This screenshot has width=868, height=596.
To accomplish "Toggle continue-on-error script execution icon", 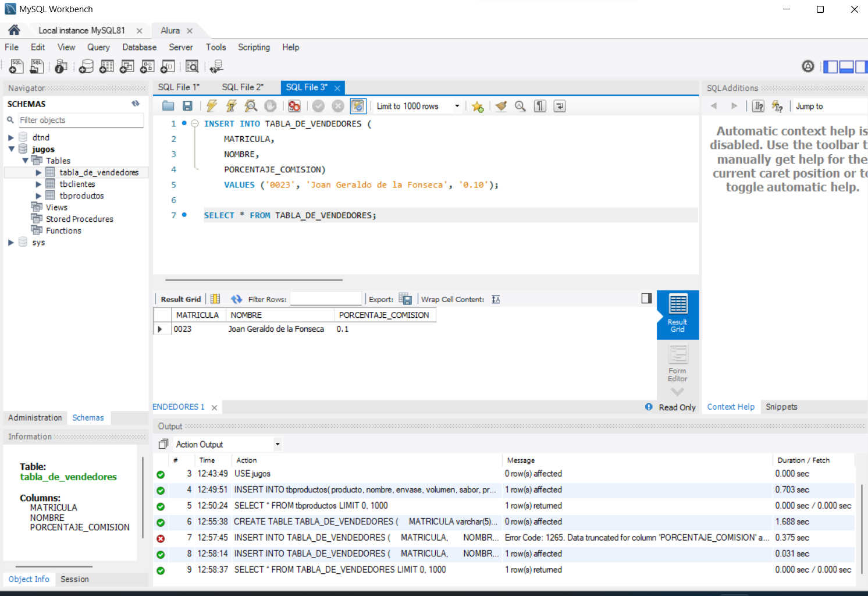I will [x=294, y=106].
